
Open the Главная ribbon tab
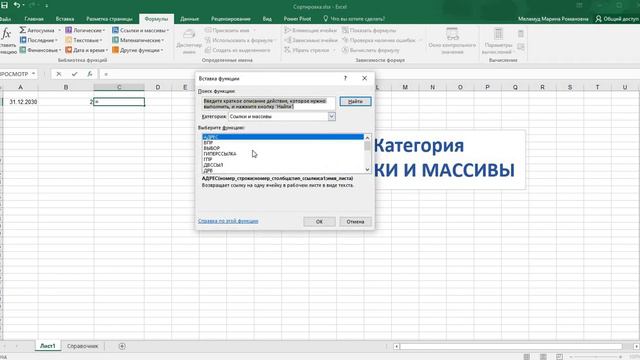pos(33,19)
